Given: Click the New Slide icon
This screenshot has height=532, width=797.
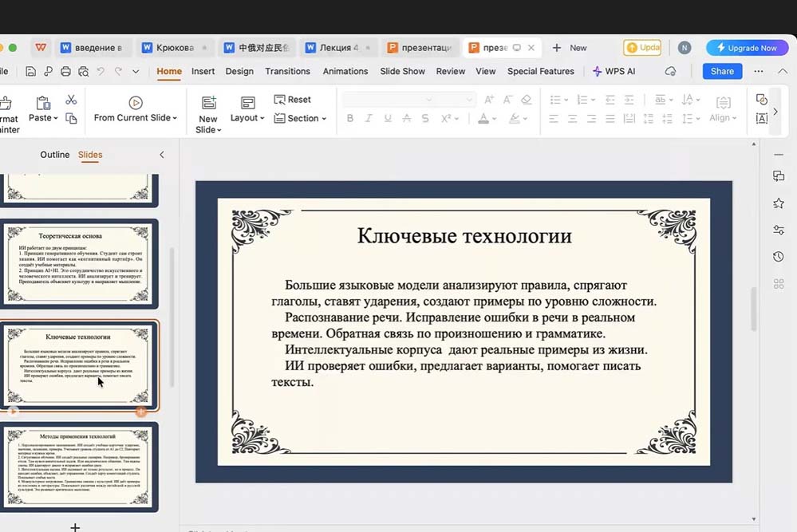Looking at the screenshot, I should click(x=208, y=102).
